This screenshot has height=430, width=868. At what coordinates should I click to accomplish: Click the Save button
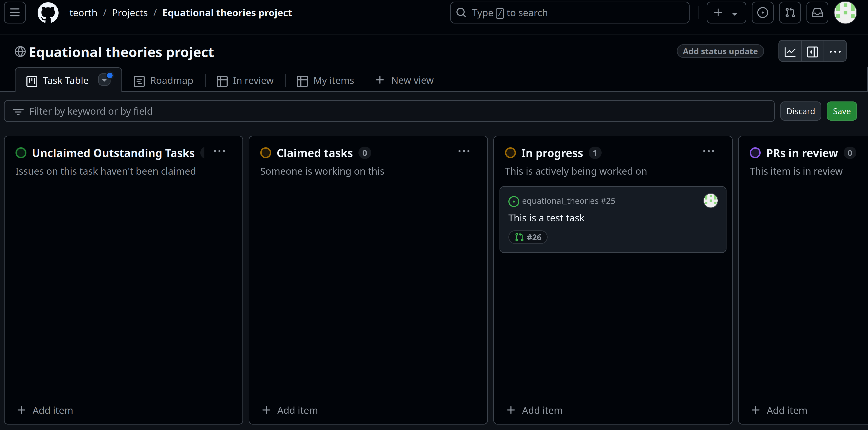pos(841,111)
